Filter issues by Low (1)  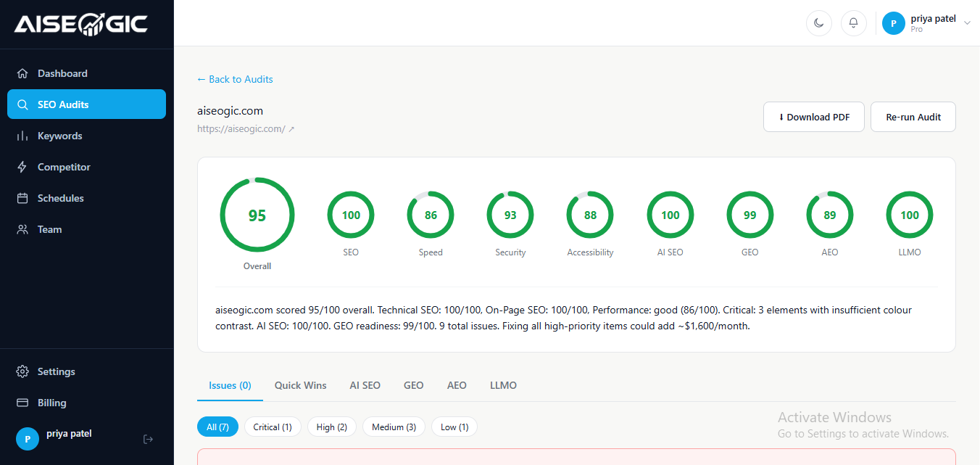click(x=454, y=427)
